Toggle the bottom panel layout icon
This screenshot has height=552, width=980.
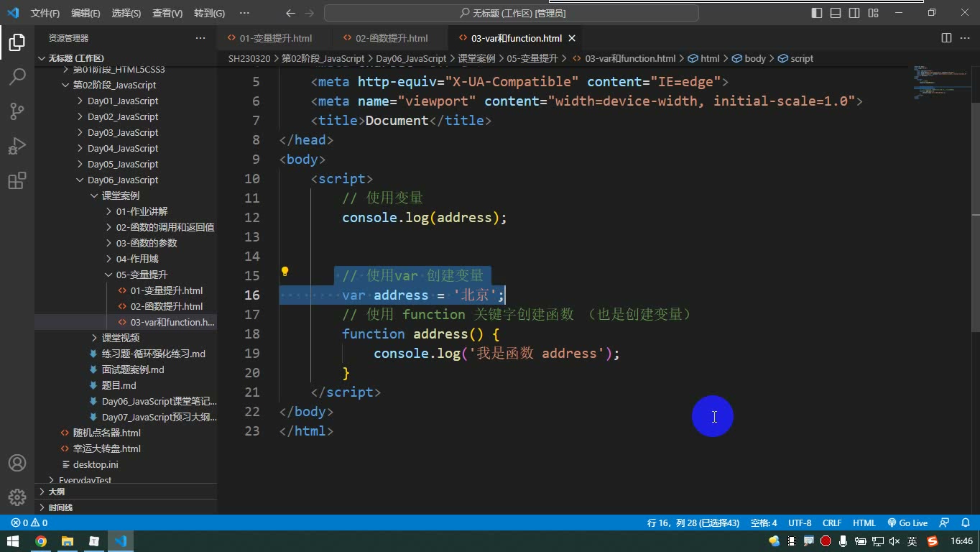836,13
